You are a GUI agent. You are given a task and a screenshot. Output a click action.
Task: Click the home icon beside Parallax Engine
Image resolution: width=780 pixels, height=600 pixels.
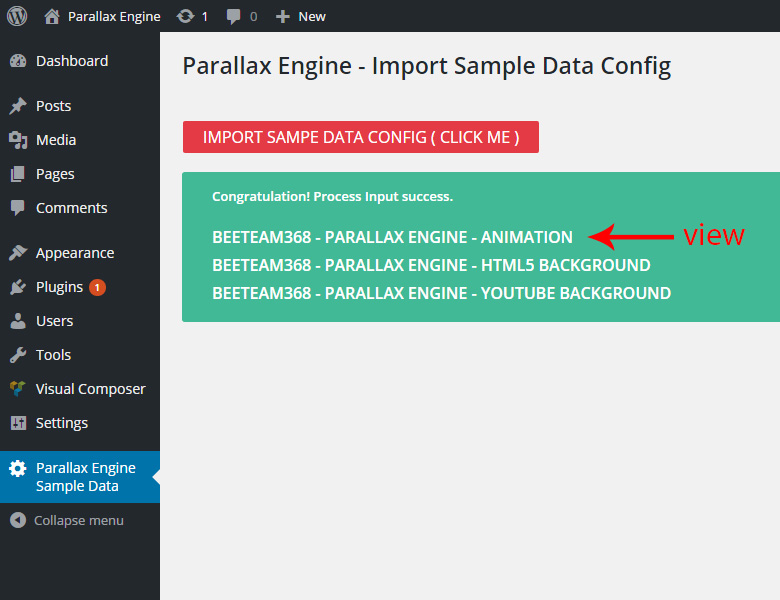tap(52, 16)
